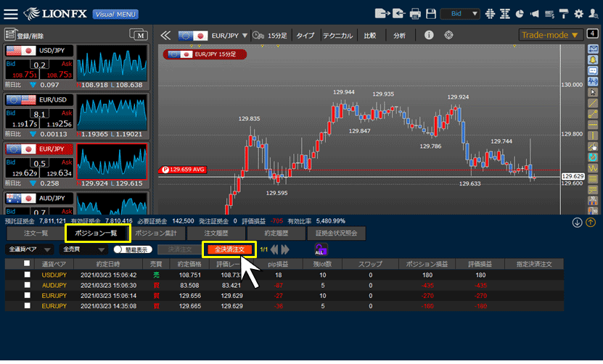Viewport: 603px width, 364px height.
Task: Click the import layout icon
Action: click(x=398, y=14)
